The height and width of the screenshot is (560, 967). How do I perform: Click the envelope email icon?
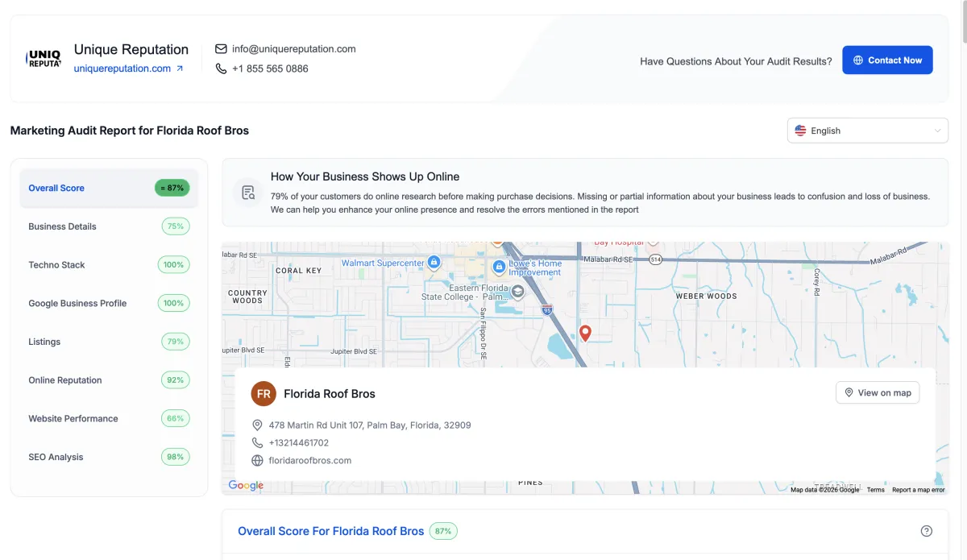(221, 49)
